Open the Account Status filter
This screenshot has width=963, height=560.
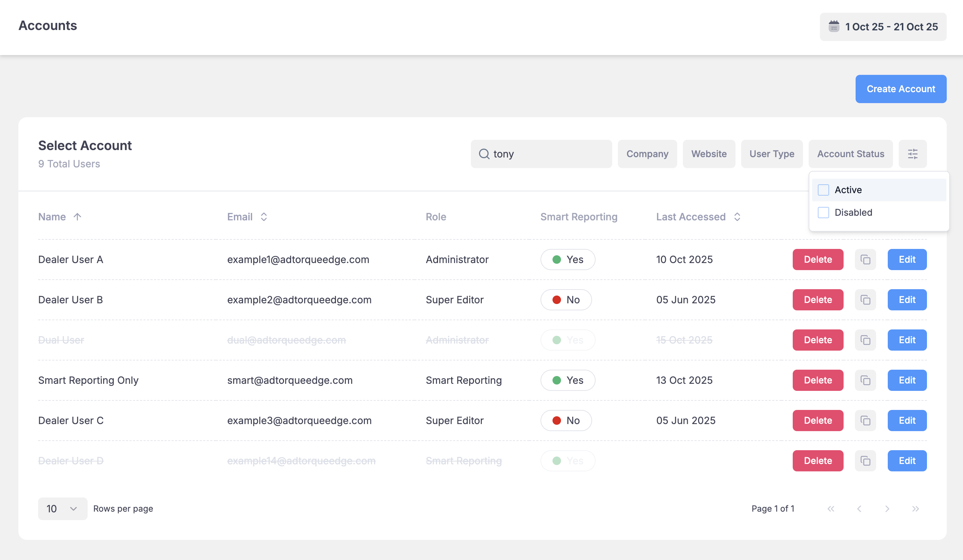tap(851, 154)
